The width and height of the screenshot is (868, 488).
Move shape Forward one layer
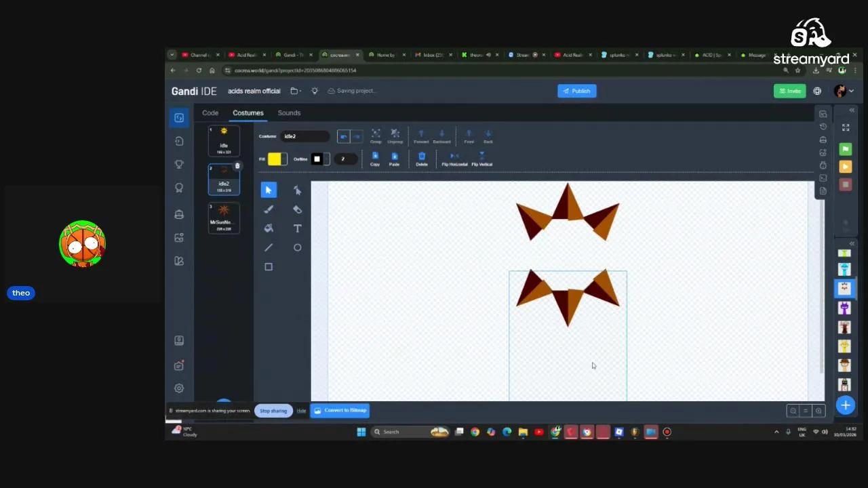421,136
